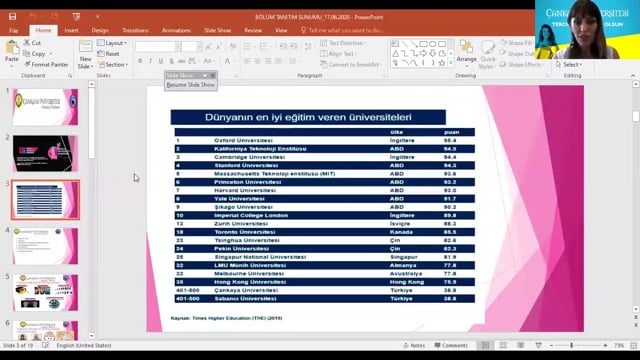Select the Text Box shape in gallery
The width and height of the screenshot is (640, 360).
tap(395, 44)
